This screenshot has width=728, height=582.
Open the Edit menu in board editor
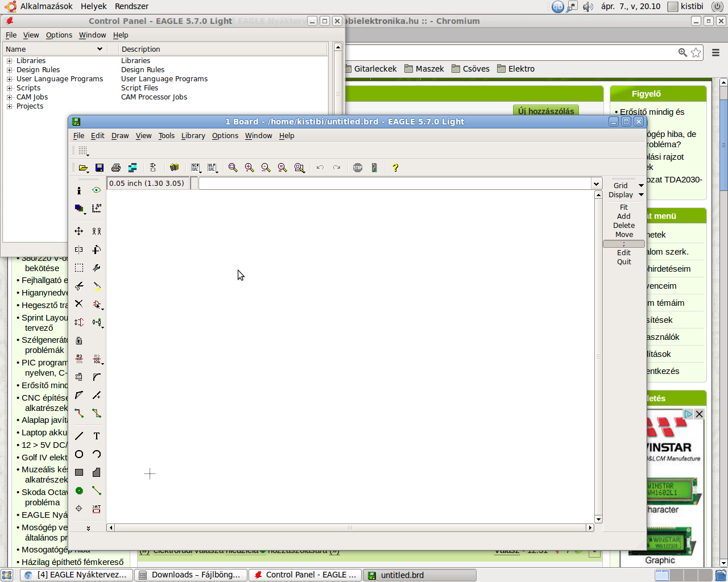[x=98, y=136]
